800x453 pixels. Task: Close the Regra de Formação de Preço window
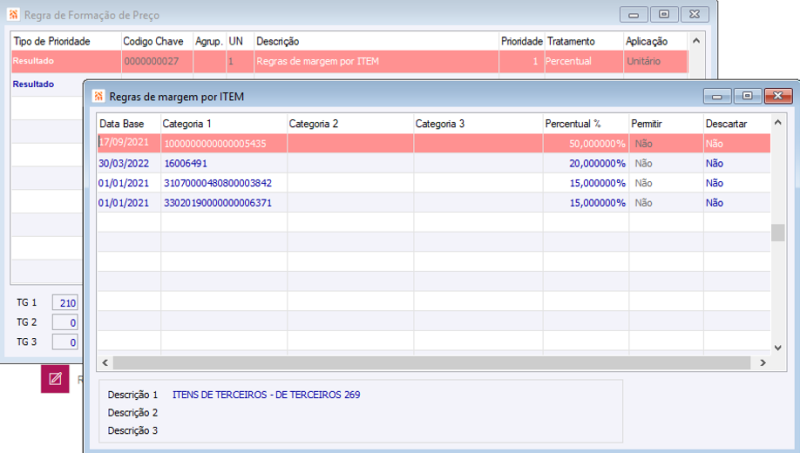point(694,15)
